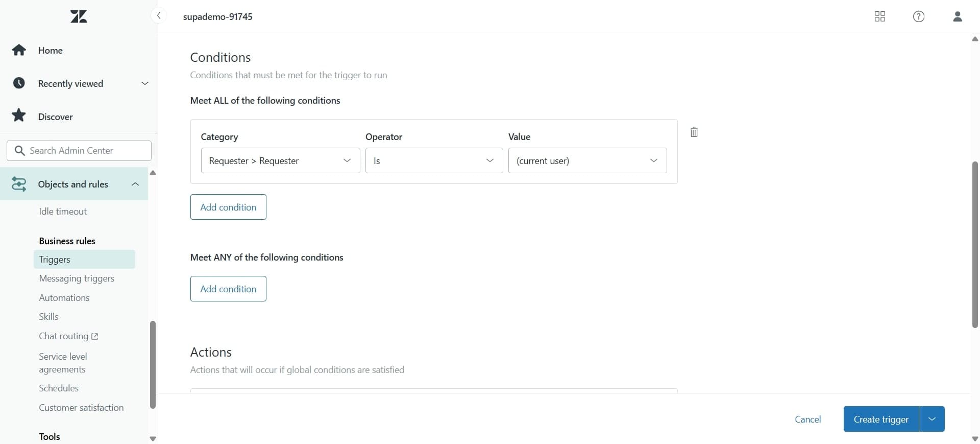Click the Tools heading in sidebar
The width and height of the screenshot is (980, 444).
coord(50,436)
